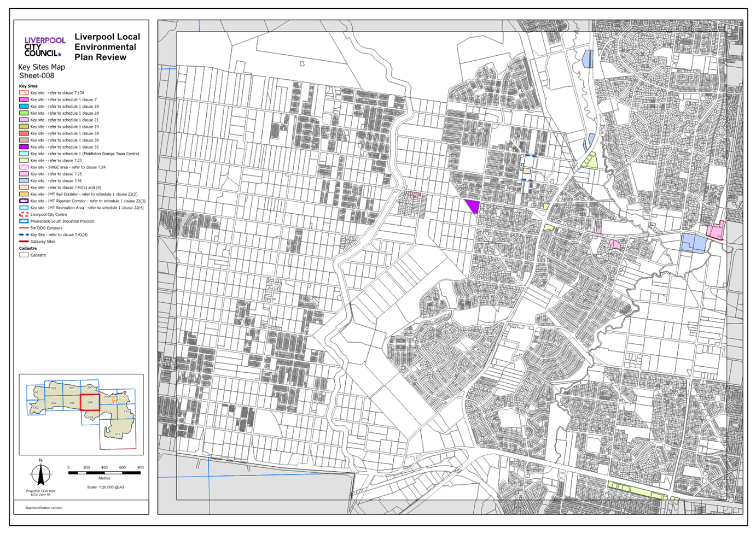Screen dimensions: 756x534
Task: Click the dark red Gateway Sites line symbol
Action: tap(24, 242)
